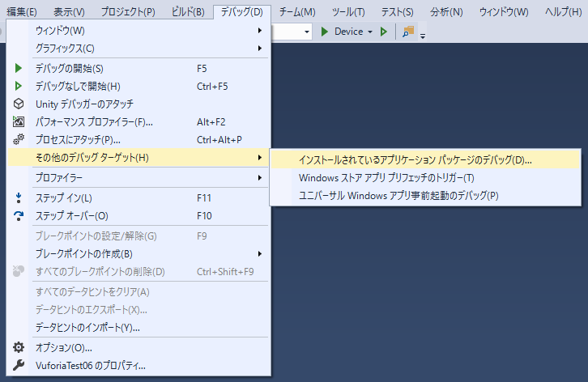Open the Device target dropdown arrow

tap(370, 32)
